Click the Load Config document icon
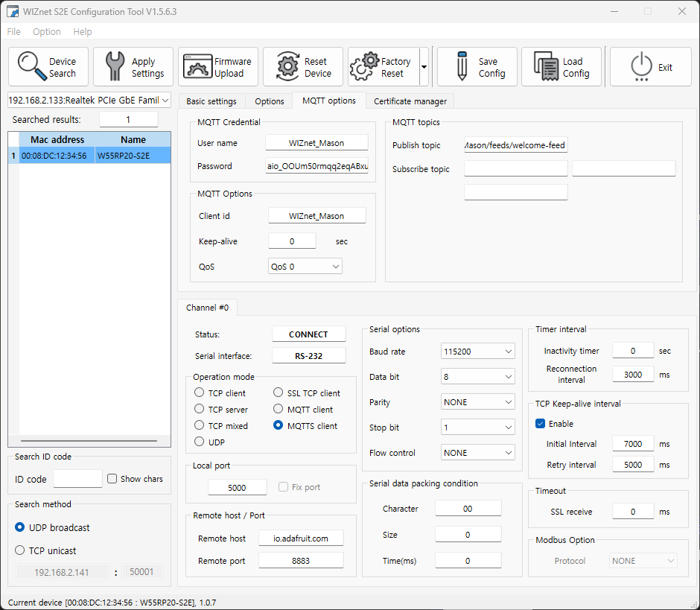 [x=546, y=66]
